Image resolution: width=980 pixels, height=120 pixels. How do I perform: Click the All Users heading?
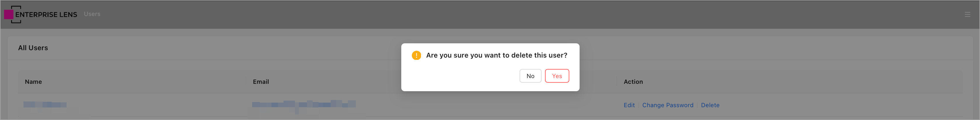click(33, 48)
